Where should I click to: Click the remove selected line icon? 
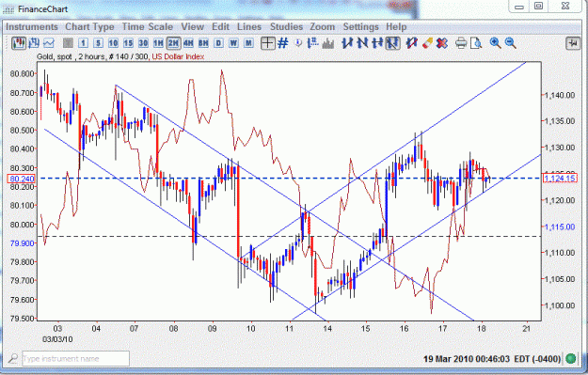pyautogui.click(x=412, y=43)
